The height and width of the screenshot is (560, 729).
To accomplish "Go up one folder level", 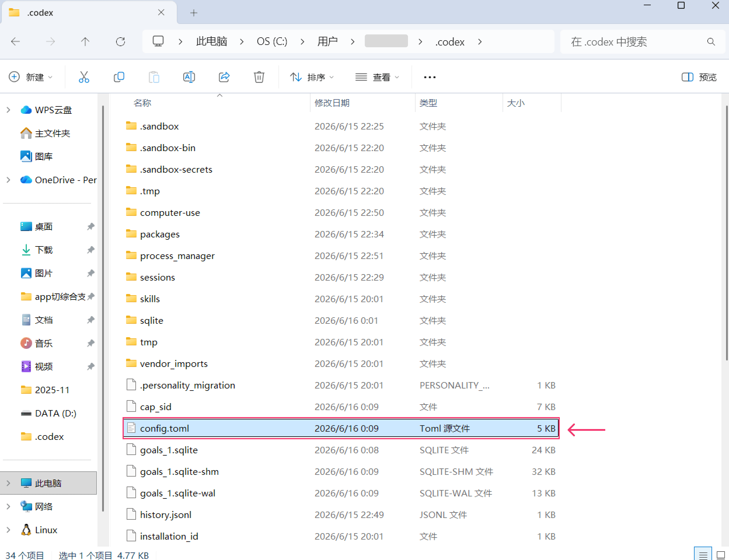I will click(85, 42).
